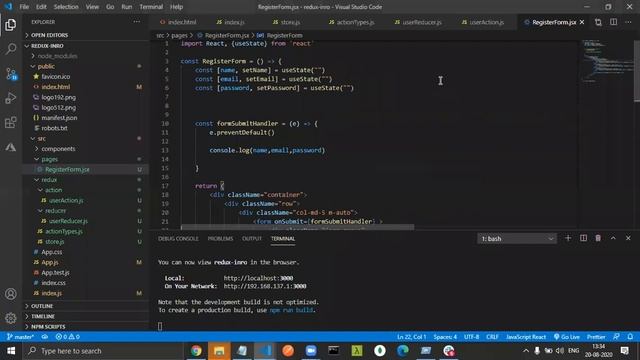
Task: Close the terminal panel
Action: [628, 238]
